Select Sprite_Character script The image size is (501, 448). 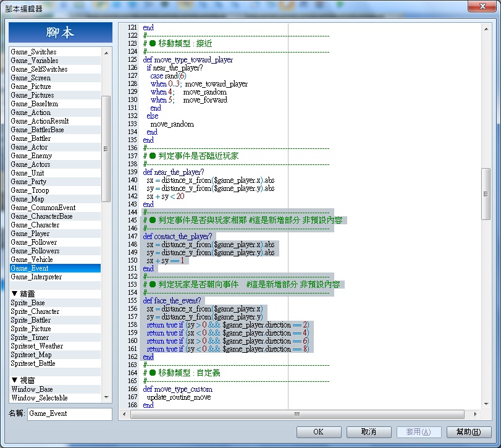click(55, 311)
